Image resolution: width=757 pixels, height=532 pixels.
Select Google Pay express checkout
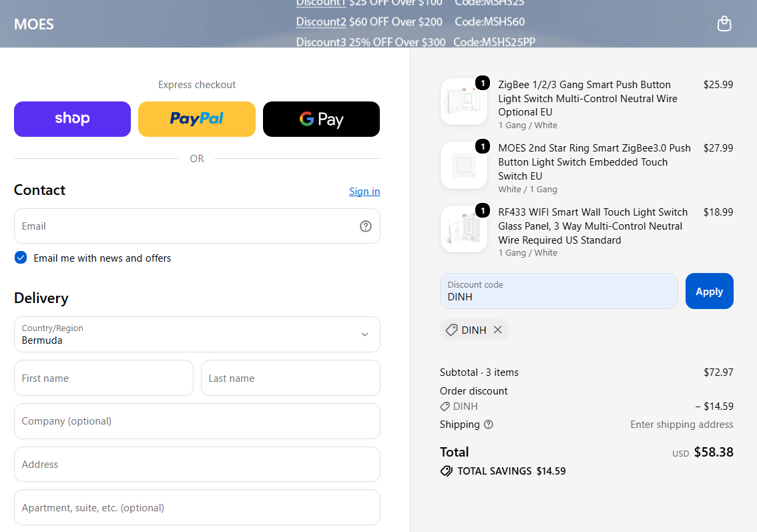pyautogui.click(x=322, y=119)
